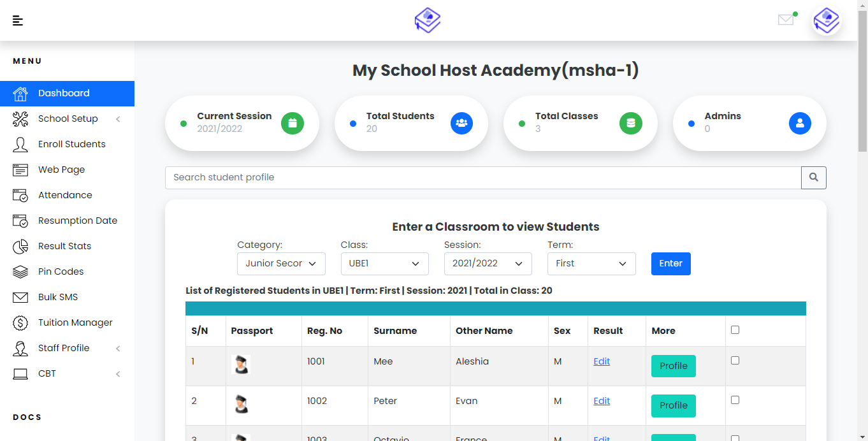Click the Total Classes database icon
The height and width of the screenshot is (441, 868).
pos(631,123)
